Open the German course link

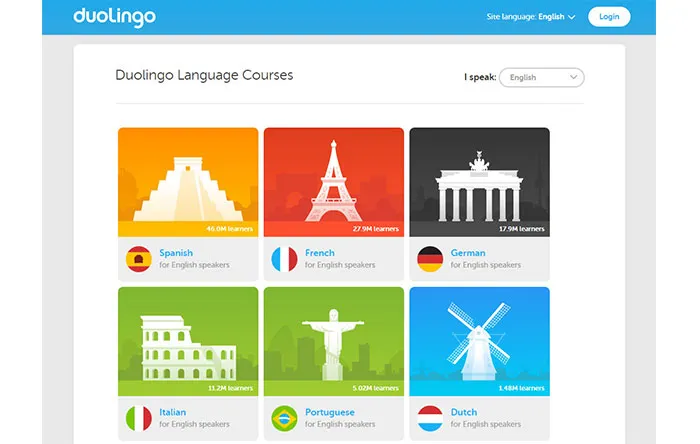468,253
